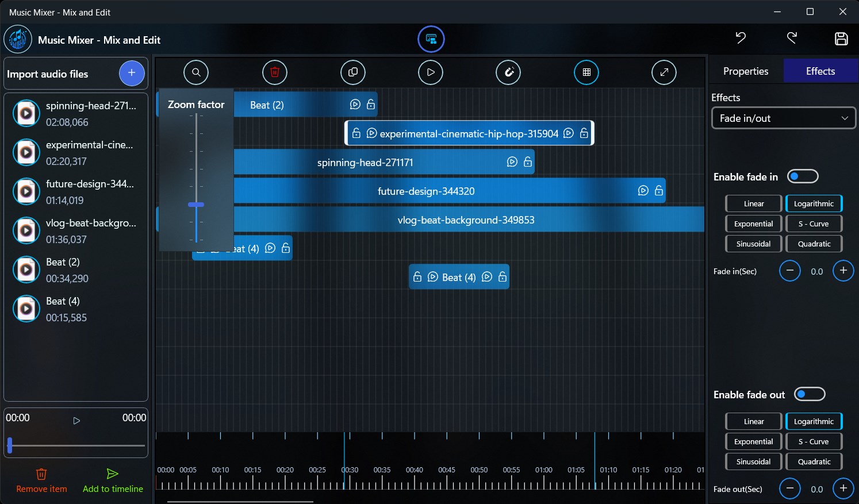859x504 pixels.
Task: Select the Effects tab
Action: (x=820, y=71)
